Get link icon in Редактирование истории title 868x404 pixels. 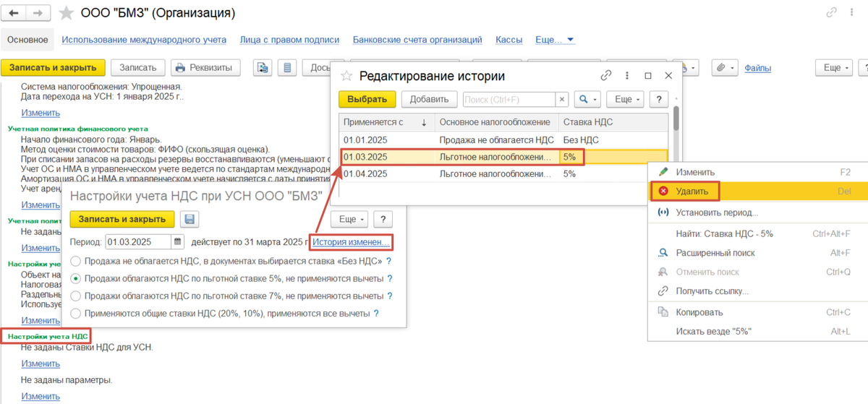point(607,75)
